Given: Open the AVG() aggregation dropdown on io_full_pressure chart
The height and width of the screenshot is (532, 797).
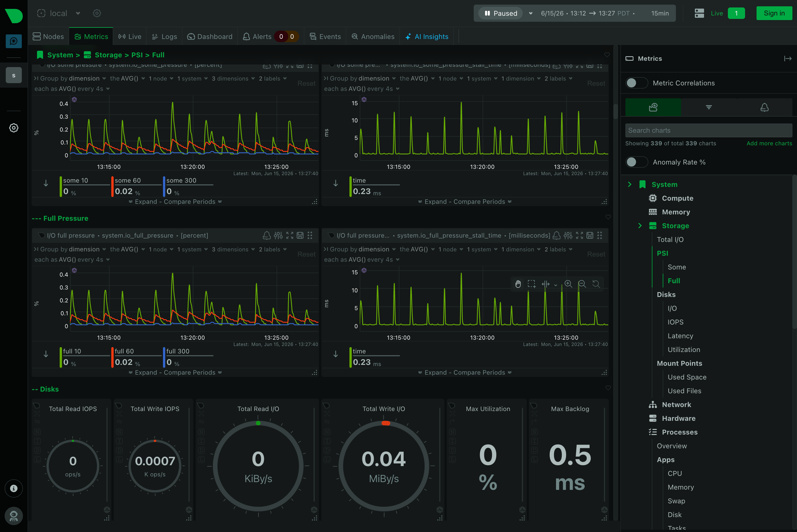Looking at the screenshot, I should click(127, 249).
